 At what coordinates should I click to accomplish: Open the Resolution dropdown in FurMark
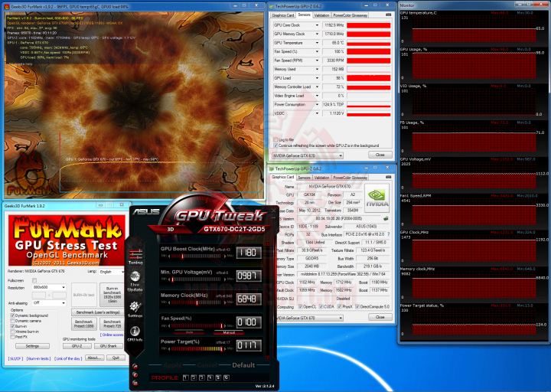pyautogui.click(x=49, y=287)
